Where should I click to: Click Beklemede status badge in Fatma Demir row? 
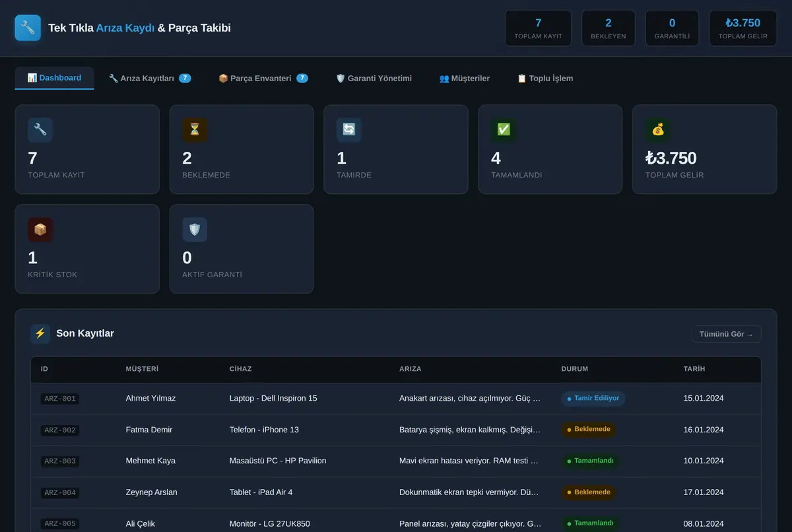click(589, 430)
